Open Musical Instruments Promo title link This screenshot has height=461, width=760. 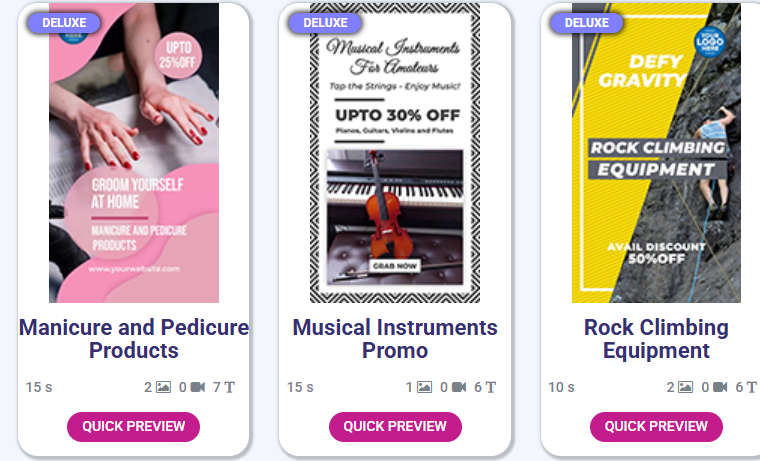395,338
